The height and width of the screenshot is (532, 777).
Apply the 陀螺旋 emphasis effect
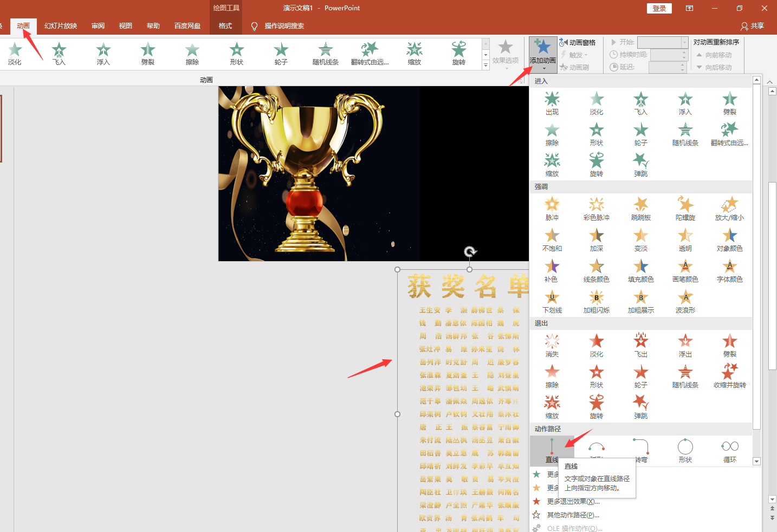(685, 209)
